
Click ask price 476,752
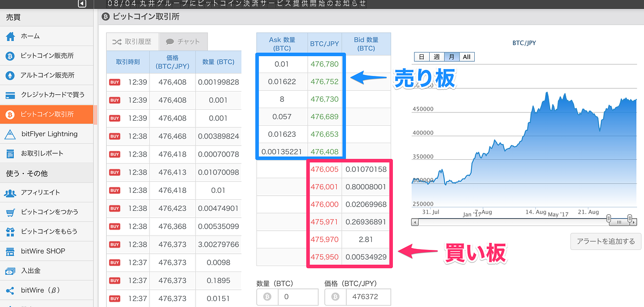coord(324,82)
